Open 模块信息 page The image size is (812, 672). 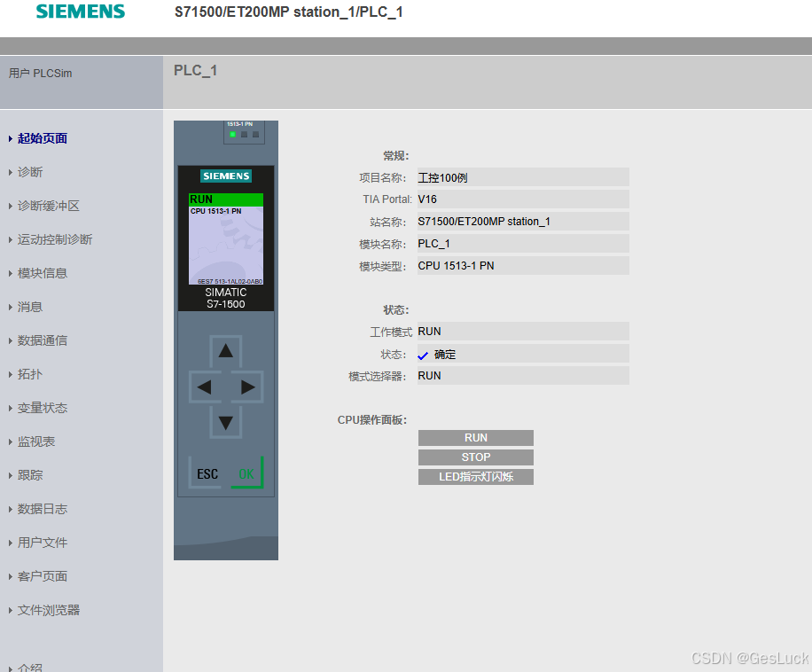[x=43, y=273]
